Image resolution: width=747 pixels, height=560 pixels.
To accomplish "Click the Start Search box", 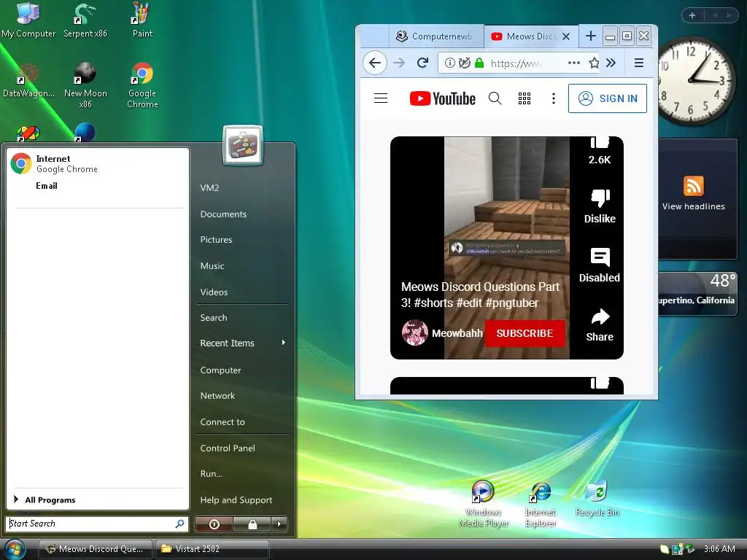I will coord(97,524).
